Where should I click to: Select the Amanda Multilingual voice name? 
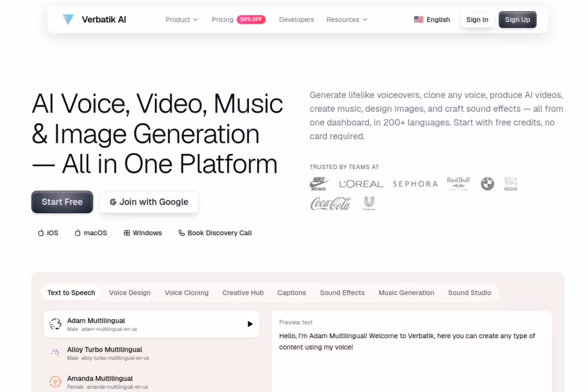tap(100, 378)
